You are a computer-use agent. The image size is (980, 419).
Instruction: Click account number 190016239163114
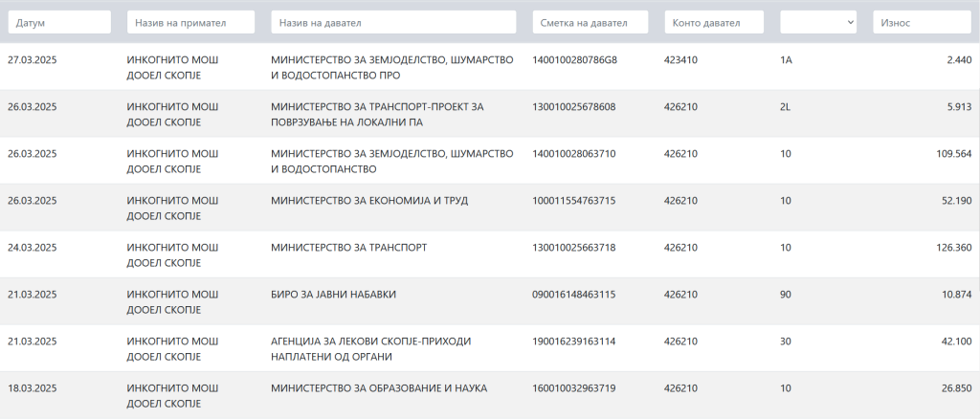574,341
